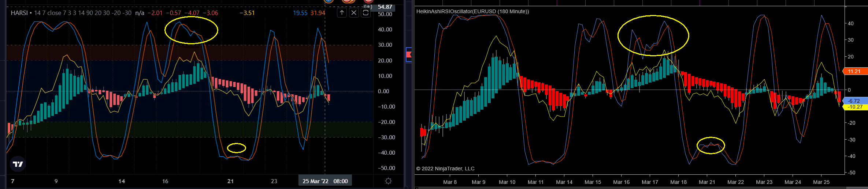The height and width of the screenshot is (189, 868).
Task: Click Mar 25 on NinjaTrader time axis
Action: (x=821, y=182)
